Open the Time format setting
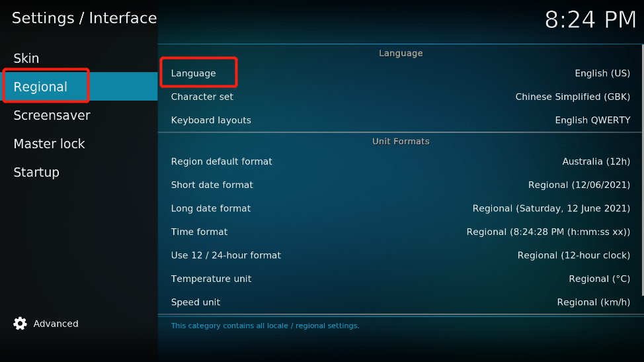 [400, 232]
